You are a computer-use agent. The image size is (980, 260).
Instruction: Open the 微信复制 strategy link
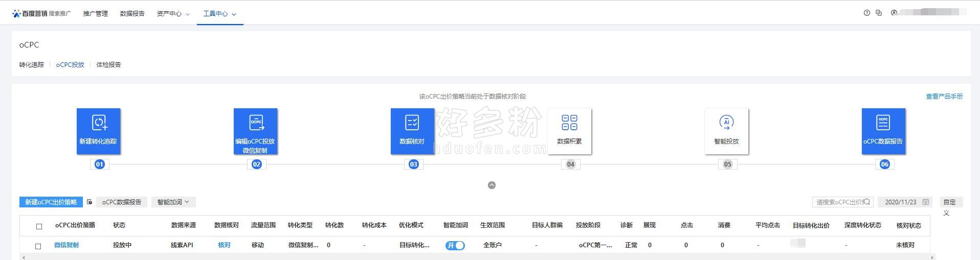point(66,245)
